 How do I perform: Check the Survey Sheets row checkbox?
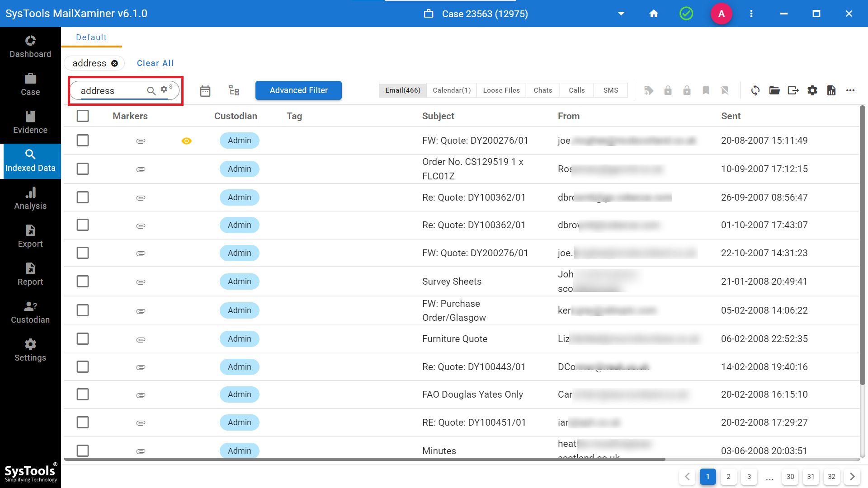click(x=83, y=282)
